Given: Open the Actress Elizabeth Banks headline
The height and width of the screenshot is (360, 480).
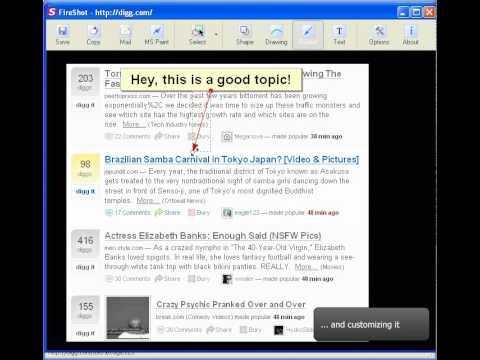Looking at the screenshot, I should 213,236.
